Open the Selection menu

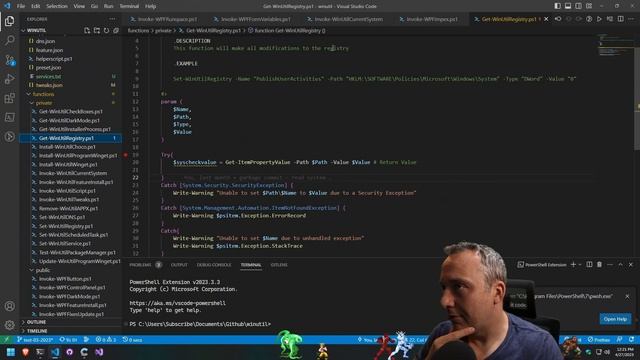point(57,6)
